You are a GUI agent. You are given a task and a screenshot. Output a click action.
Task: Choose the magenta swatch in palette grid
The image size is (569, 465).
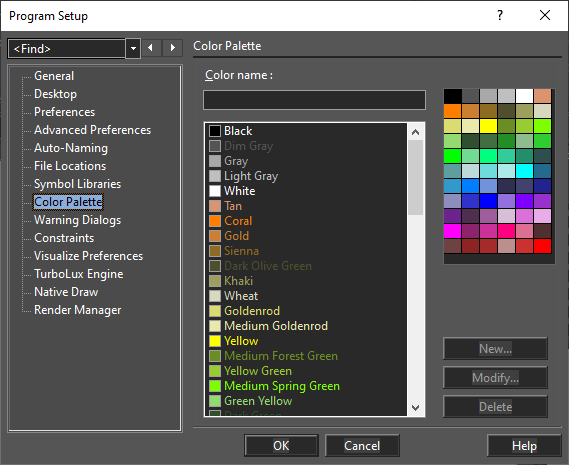coord(452,231)
